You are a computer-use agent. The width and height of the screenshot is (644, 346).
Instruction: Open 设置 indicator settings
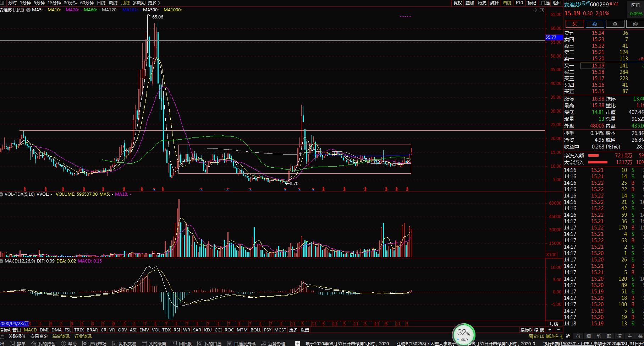305,330
